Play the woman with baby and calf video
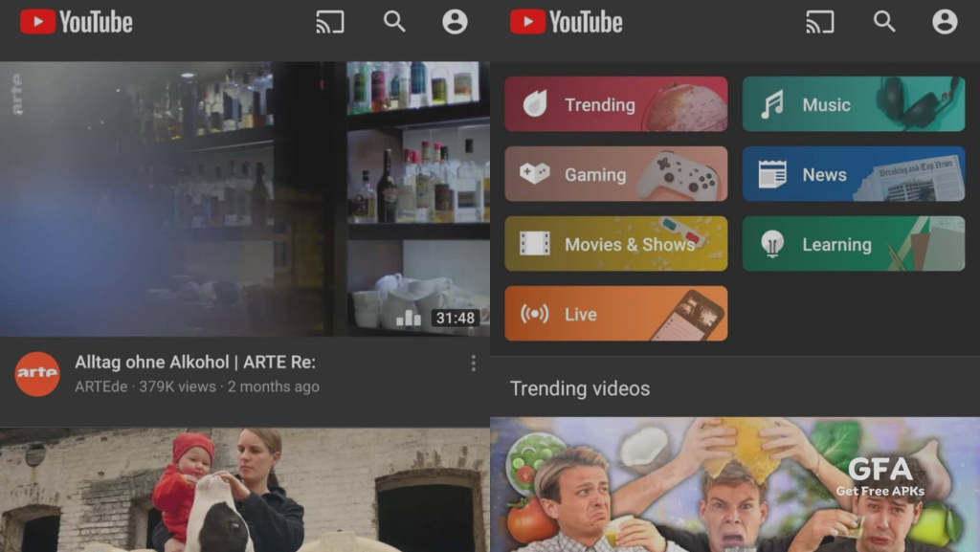The image size is (980, 552). click(x=245, y=490)
